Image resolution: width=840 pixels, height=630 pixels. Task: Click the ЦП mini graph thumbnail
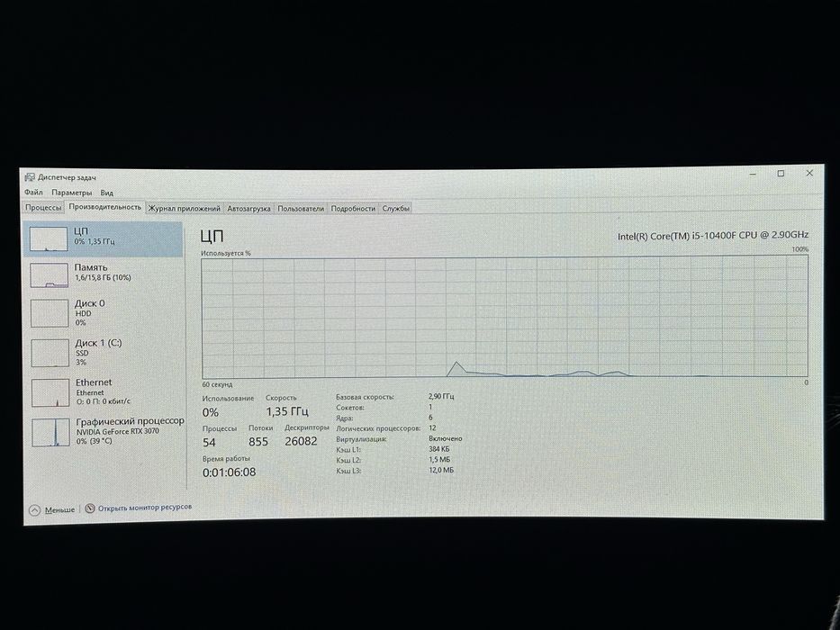coord(49,238)
